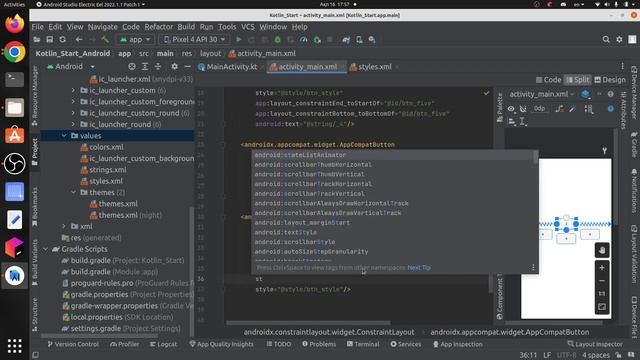Viewport: 640px width, 360px height.
Task: Clear all constraints in the design toolbar
Action: point(560,109)
